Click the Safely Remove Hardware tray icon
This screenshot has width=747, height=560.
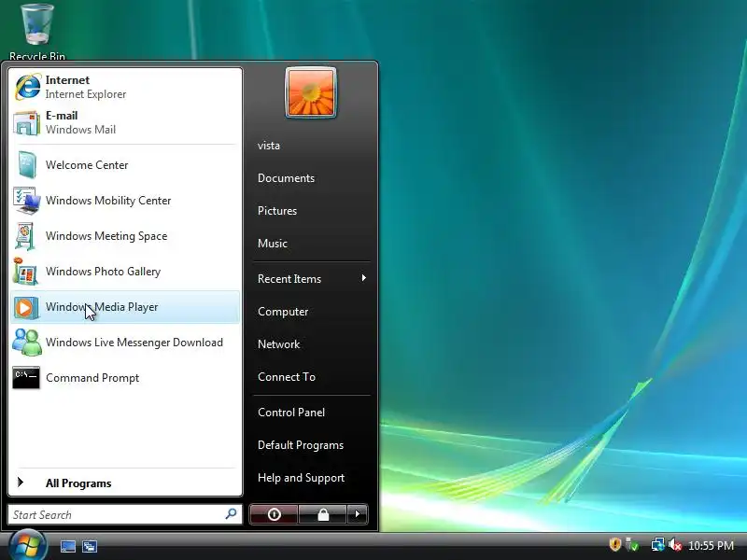pyautogui.click(x=632, y=544)
